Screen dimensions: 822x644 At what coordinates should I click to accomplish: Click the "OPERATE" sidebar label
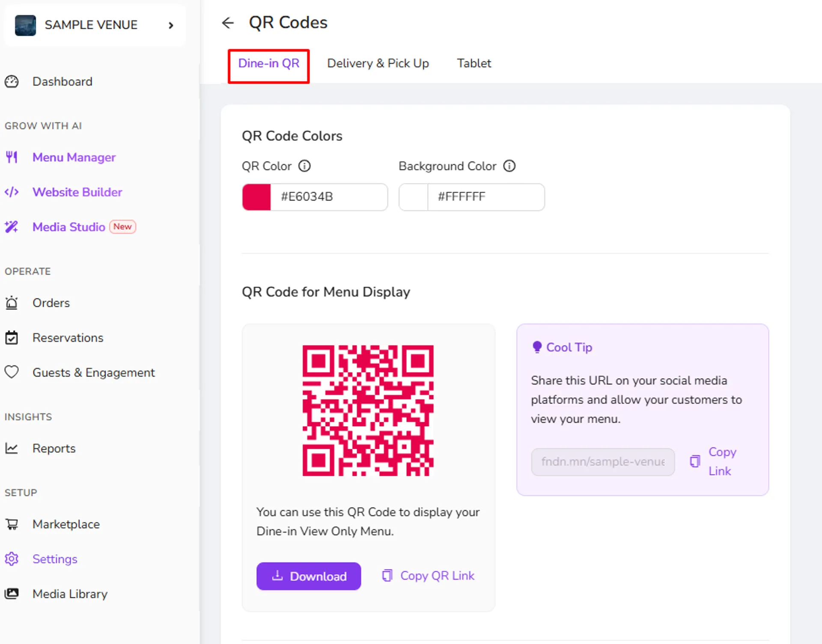pos(28,271)
